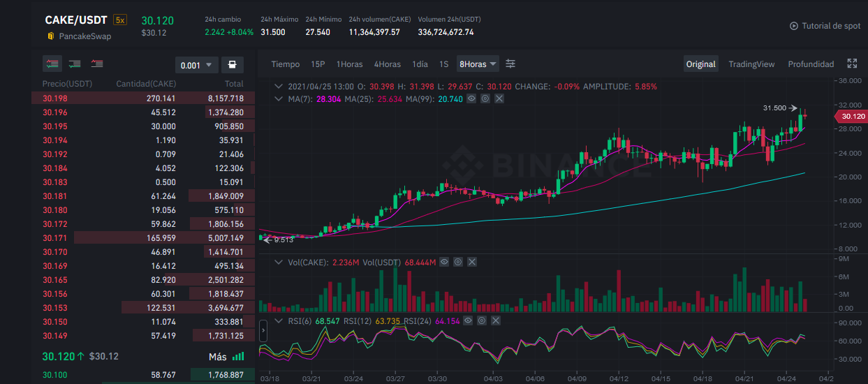Open settings for the MA indicator

485,99
